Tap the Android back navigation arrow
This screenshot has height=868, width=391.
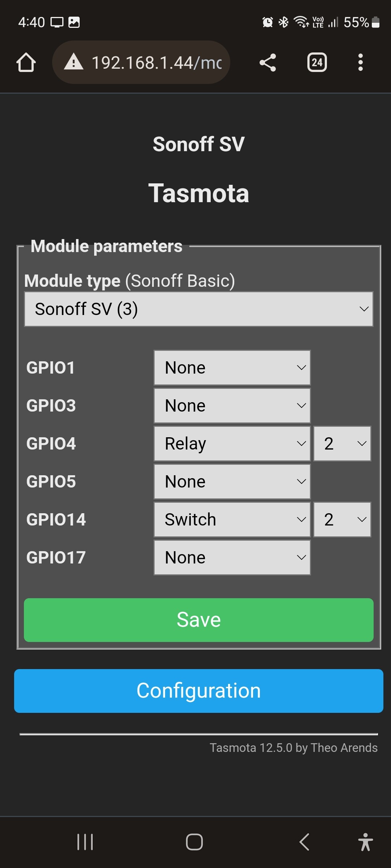point(304,842)
